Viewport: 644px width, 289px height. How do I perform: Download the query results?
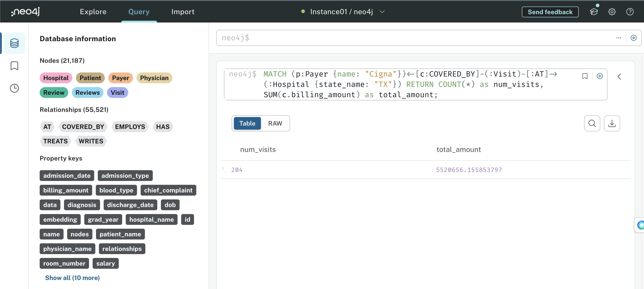pos(612,123)
